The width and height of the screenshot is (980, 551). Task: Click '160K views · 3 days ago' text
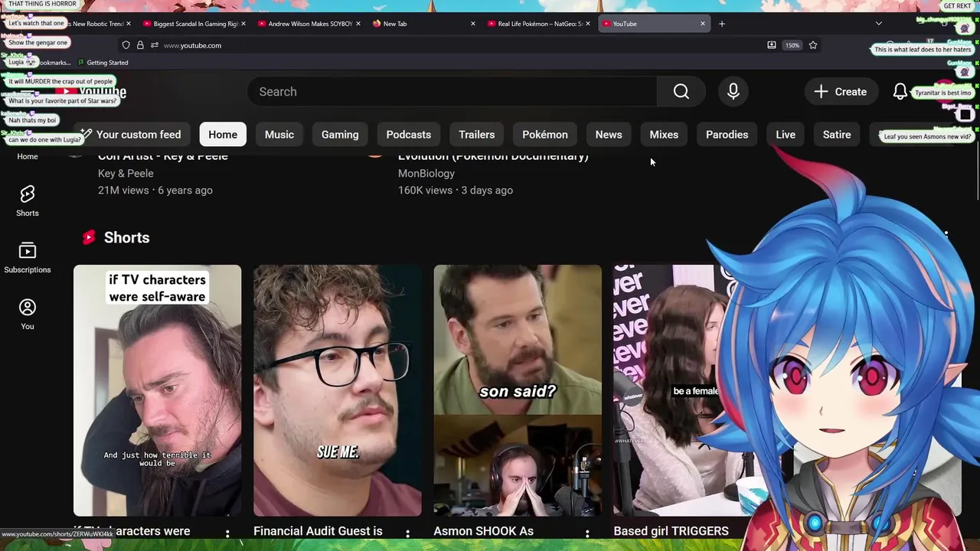pyautogui.click(x=456, y=190)
